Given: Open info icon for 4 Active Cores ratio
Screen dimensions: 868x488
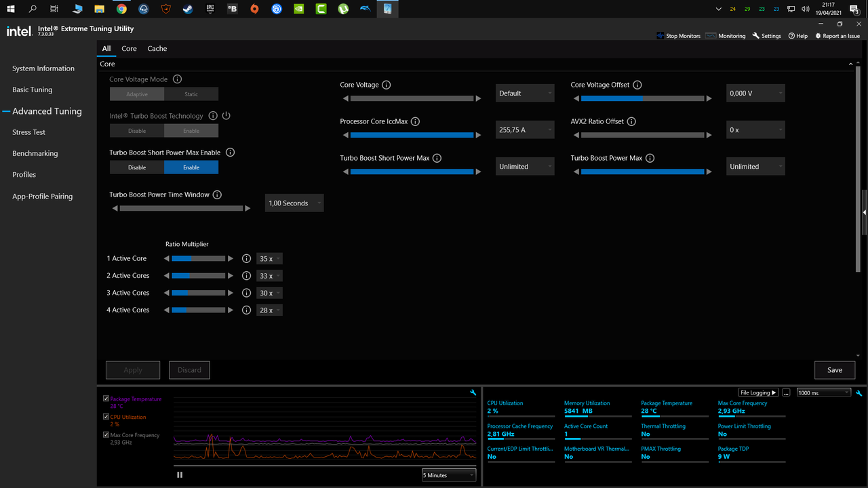Looking at the screenshot, I should point(247,310).
